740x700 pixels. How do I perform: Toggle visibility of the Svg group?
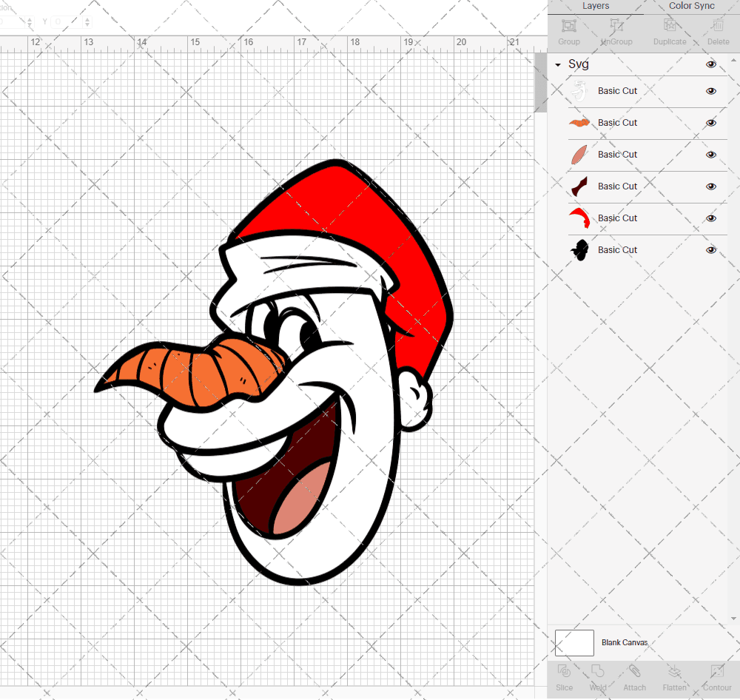(x=710, y=64)
